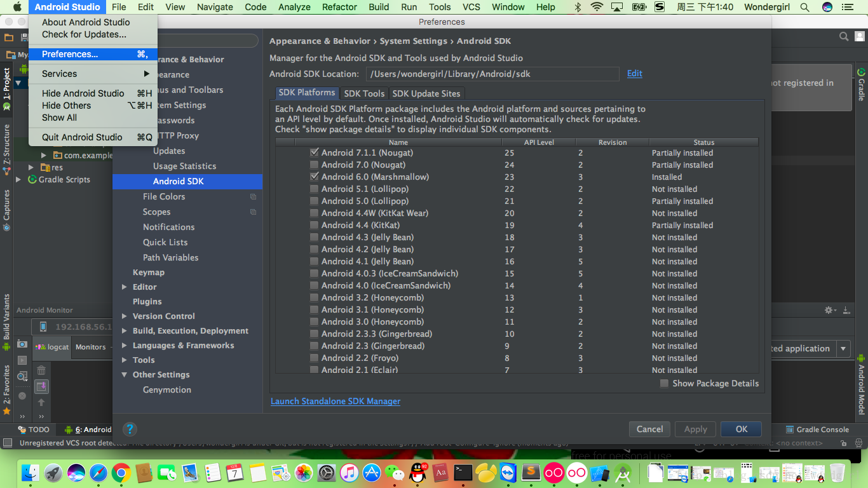
Task: Click the IDE search magnifier icon
Action: (844, 37)
